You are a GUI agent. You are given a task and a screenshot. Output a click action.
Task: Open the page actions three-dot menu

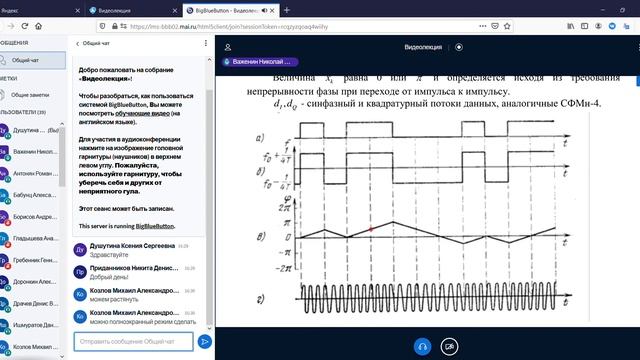click(x=482, y=26)
